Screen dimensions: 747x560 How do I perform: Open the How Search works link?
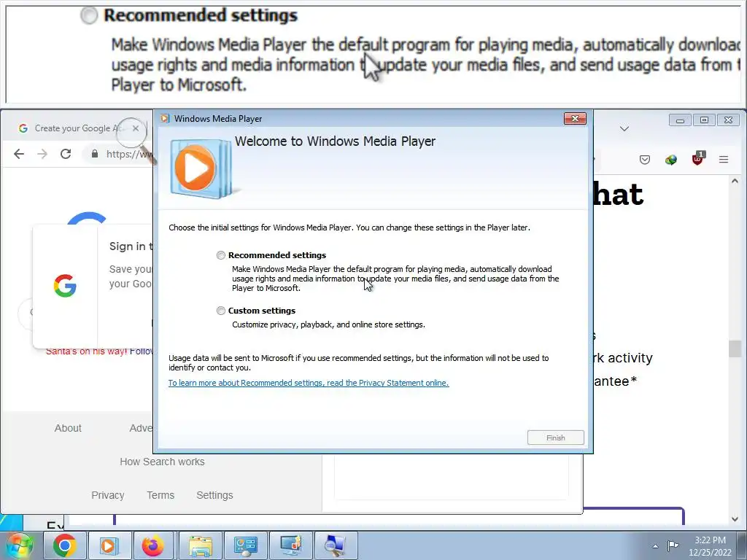pyautogui.click(x=162, y=462)
